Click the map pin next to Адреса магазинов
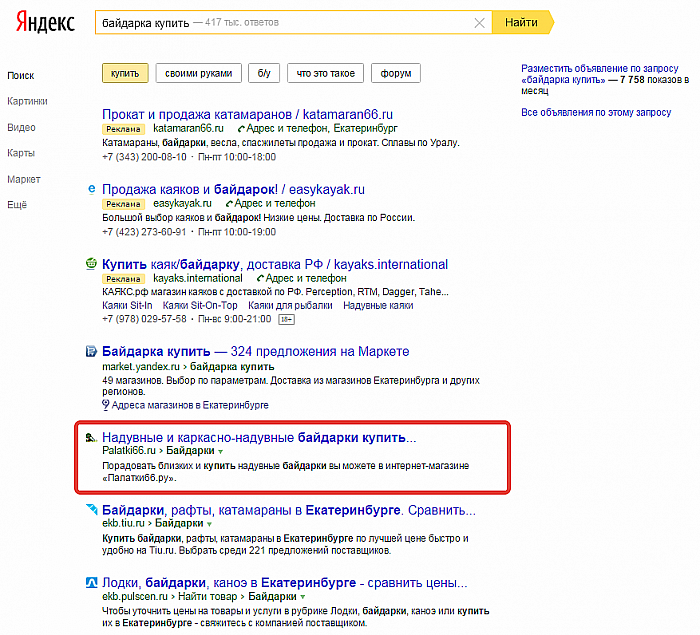 coord(105,405)
